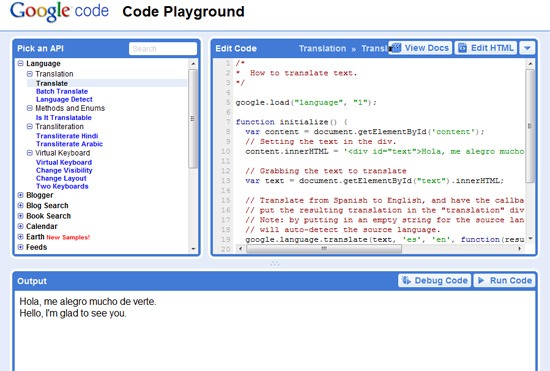Open the Transliterate Arabic sample
Image resolution: width=550 pixels, height=371 pixels.
point(69,144)
